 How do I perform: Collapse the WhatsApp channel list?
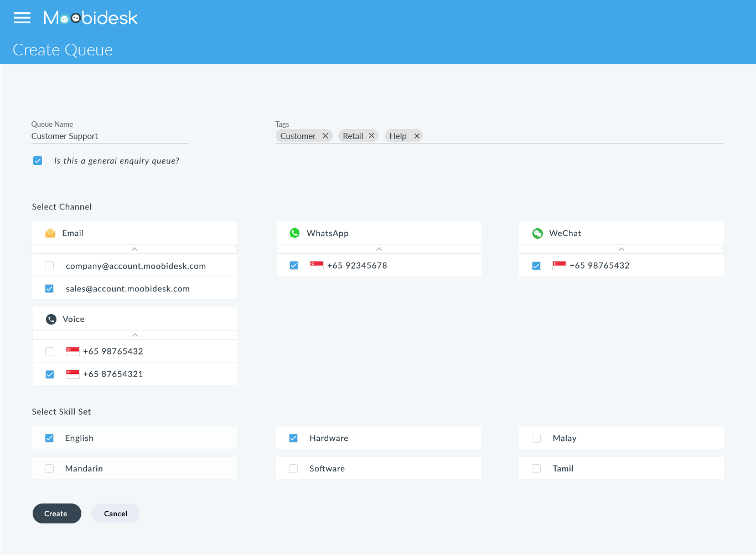click(379, 249)
